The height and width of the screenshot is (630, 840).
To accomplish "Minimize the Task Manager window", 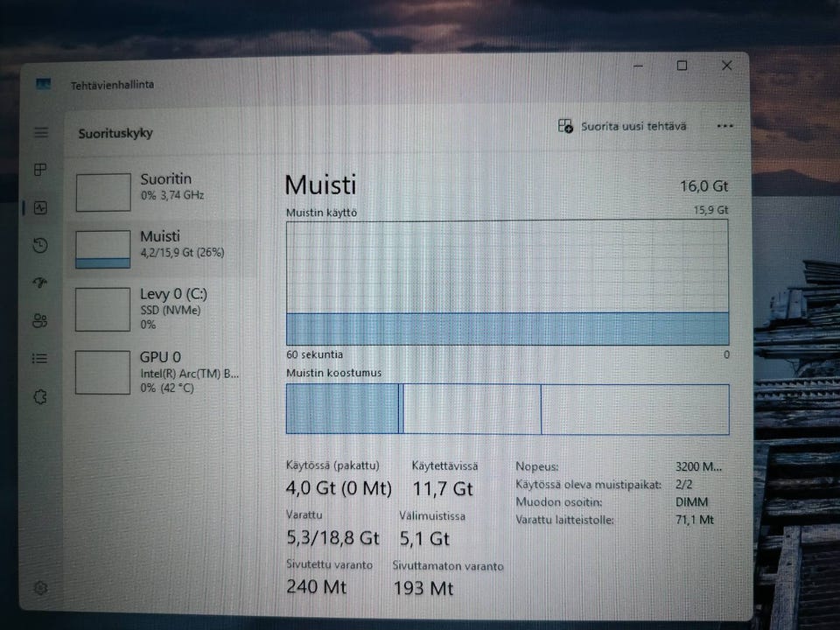I will coord(638,66).
